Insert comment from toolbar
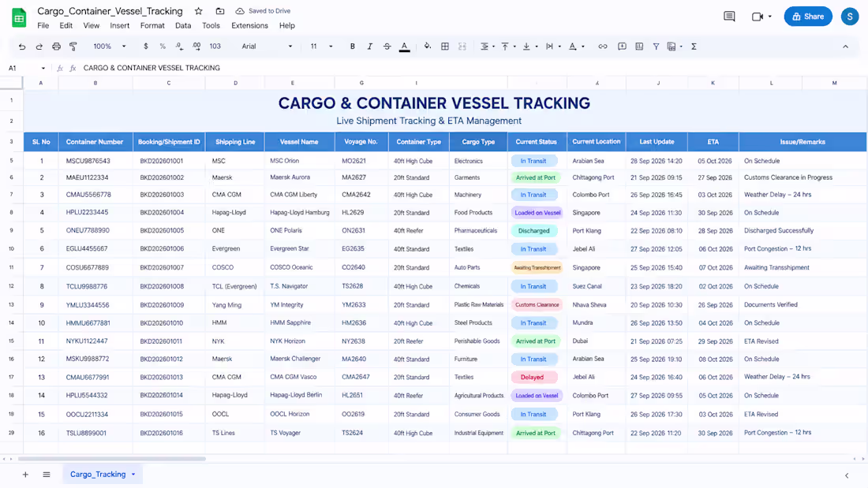The image size is (868, 488). [622, 47]
